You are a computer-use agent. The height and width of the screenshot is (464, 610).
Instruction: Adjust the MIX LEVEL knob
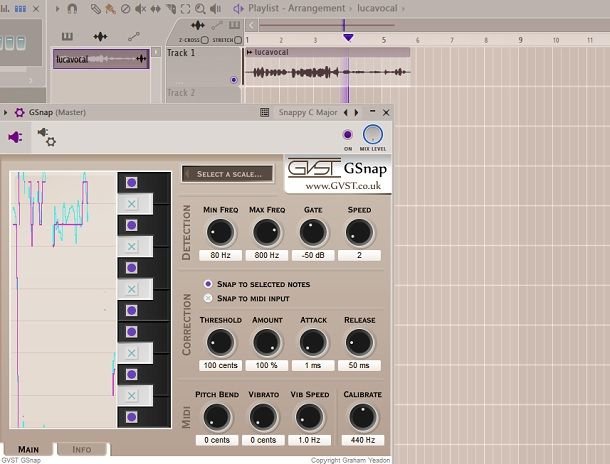tap(373, 135)
